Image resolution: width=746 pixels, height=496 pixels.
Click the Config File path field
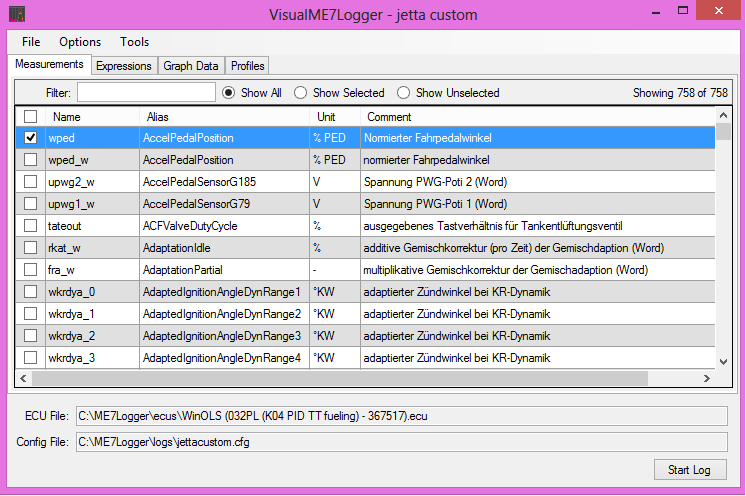402,442
